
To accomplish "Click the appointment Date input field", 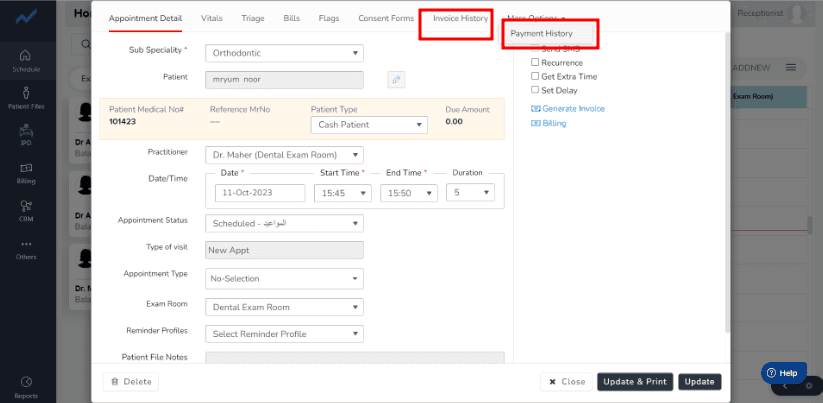I will point(260,193).
